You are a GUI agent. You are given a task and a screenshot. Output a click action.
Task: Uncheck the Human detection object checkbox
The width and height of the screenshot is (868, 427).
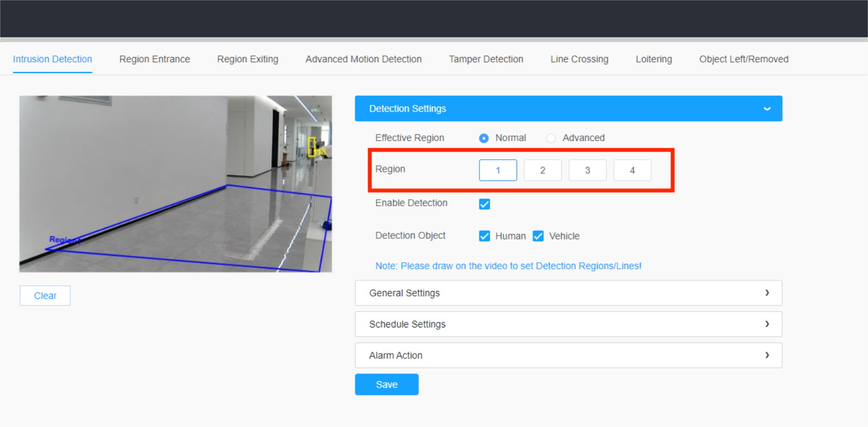484,236
